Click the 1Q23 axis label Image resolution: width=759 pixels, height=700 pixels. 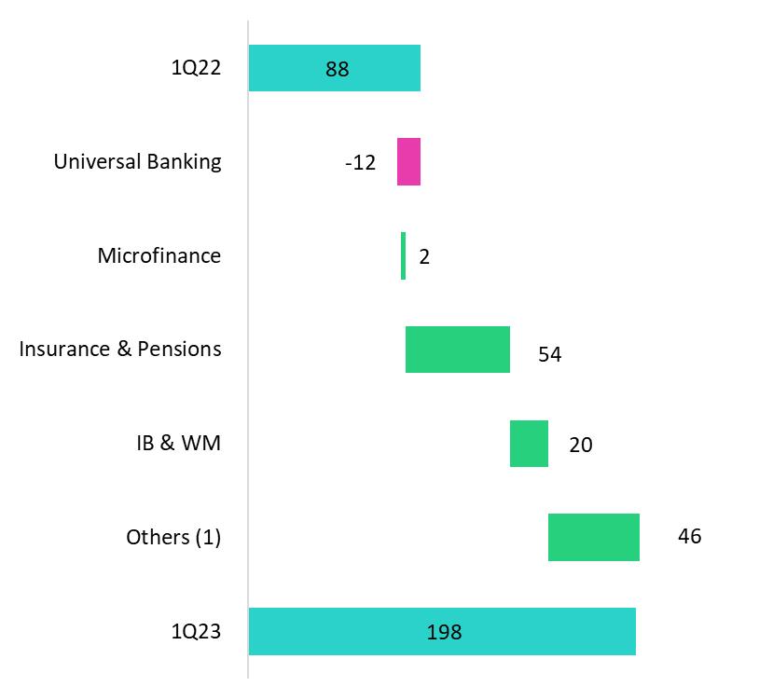(196, 631)
